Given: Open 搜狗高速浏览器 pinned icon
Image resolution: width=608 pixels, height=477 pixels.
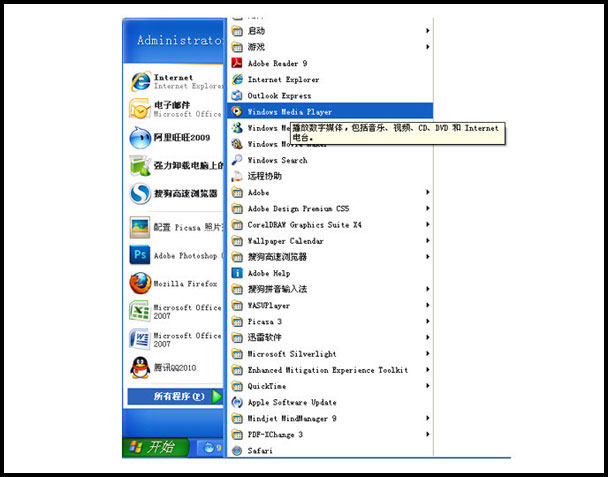Looking at the screenshot, I should 140,194.
